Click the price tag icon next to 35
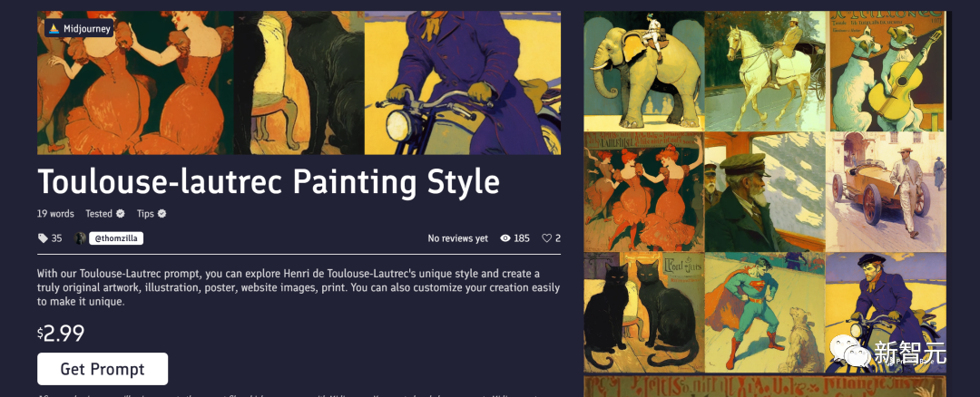The width and height of the screenshot is (980, 397). [x=43, y=237]
